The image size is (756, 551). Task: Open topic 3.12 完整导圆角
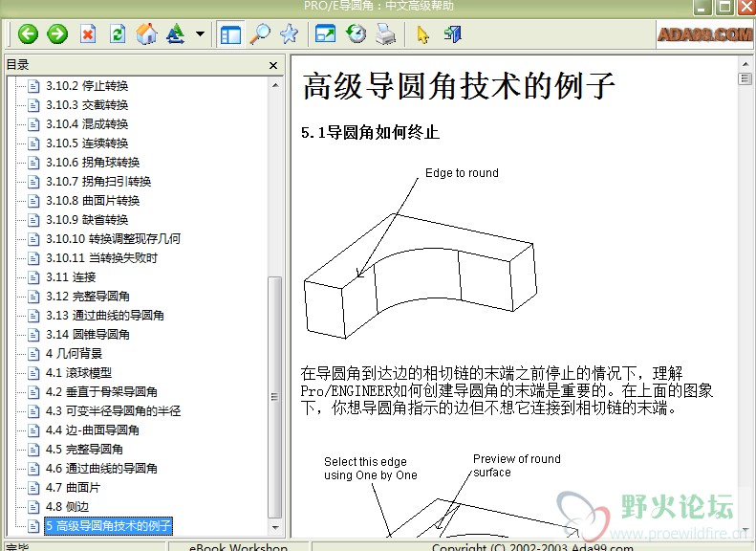pos(88,297)
